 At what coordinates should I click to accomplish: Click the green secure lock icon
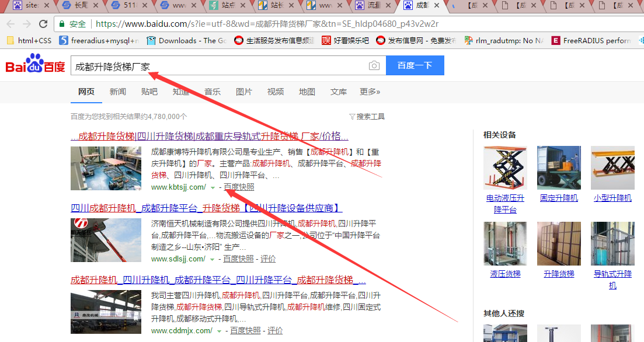pos(62,24)
